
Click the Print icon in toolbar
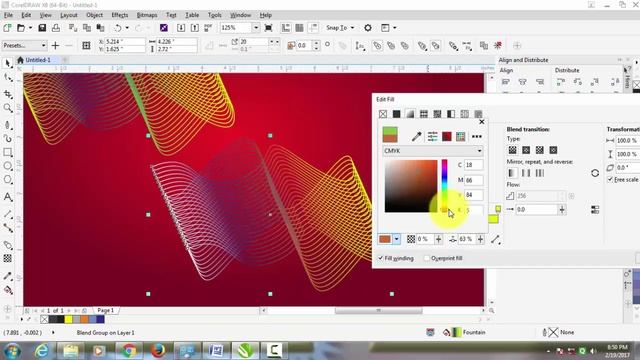(56, 28)
